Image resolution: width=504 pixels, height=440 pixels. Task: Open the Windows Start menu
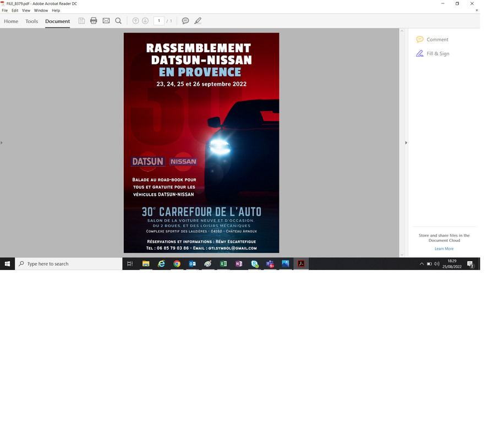(x=7, y=264)
